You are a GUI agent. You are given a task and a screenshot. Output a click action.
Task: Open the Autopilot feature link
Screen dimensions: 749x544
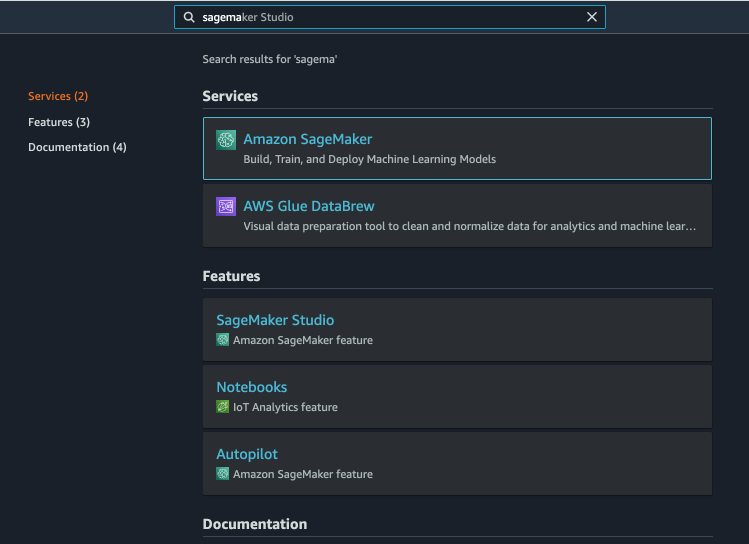(247, 454)
